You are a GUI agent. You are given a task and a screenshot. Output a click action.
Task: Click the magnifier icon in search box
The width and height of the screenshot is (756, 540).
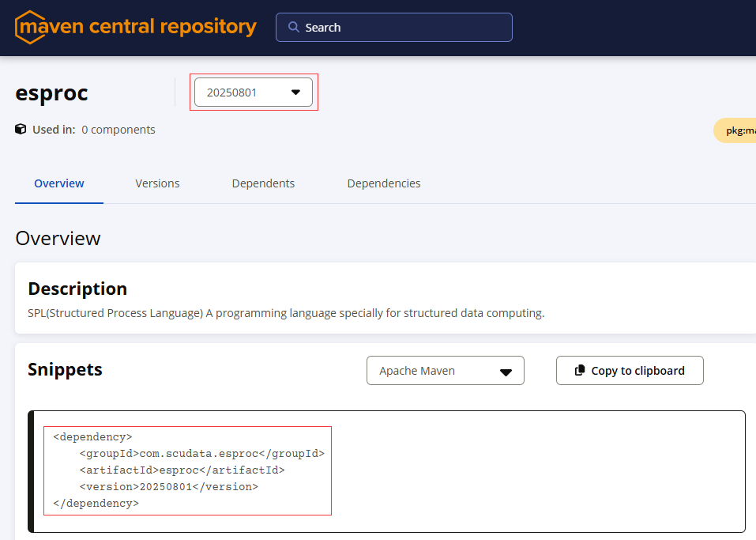click(x=293, y=27)
